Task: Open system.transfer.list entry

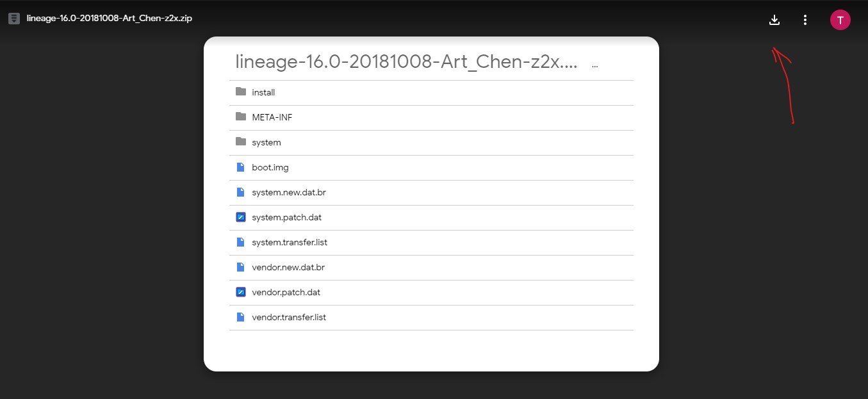Action: (x=431, y=242)
